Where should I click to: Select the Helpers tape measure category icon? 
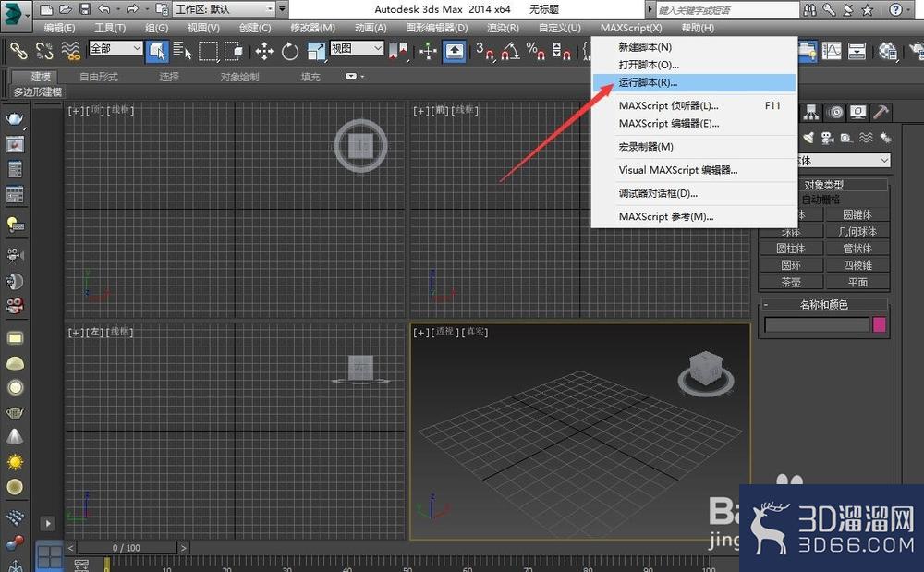(846, 138)
